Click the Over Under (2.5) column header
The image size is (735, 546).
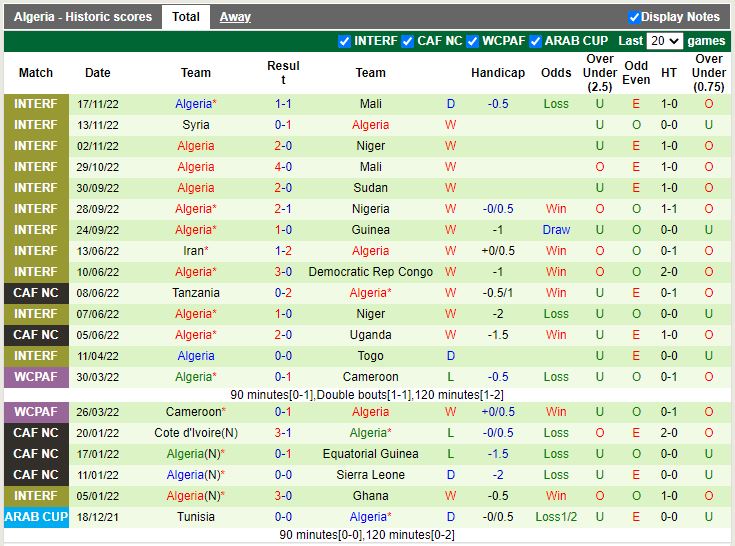[x=600, y=73]
